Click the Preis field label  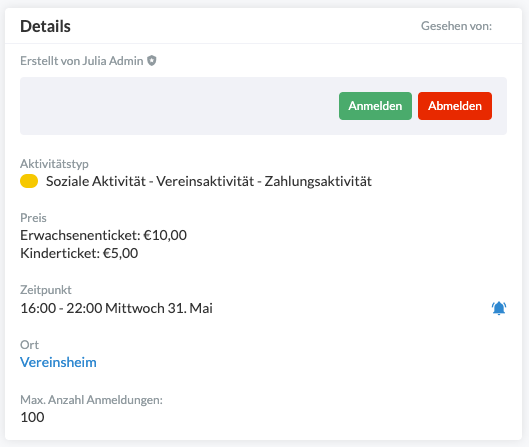point(33,218)
